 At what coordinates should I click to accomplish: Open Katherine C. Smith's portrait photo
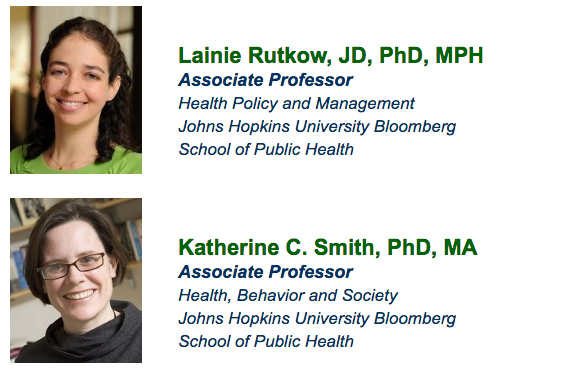point(76,281)
